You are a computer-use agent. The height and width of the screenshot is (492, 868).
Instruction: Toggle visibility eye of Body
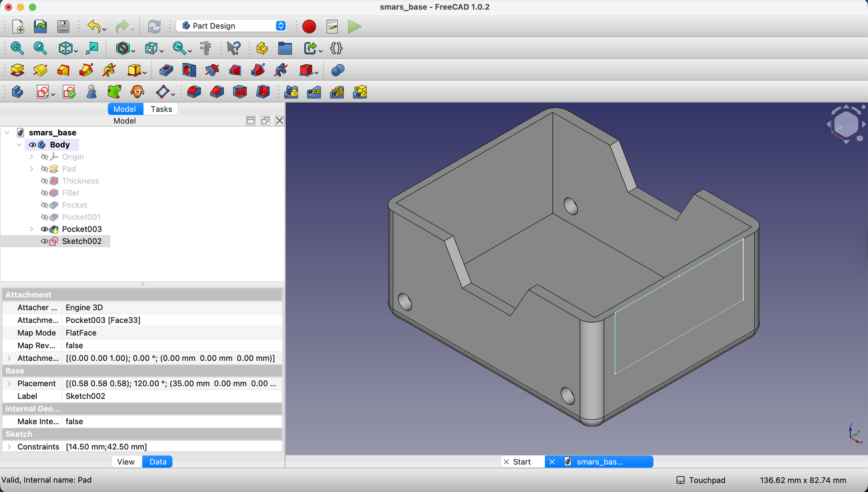(32, 145)
